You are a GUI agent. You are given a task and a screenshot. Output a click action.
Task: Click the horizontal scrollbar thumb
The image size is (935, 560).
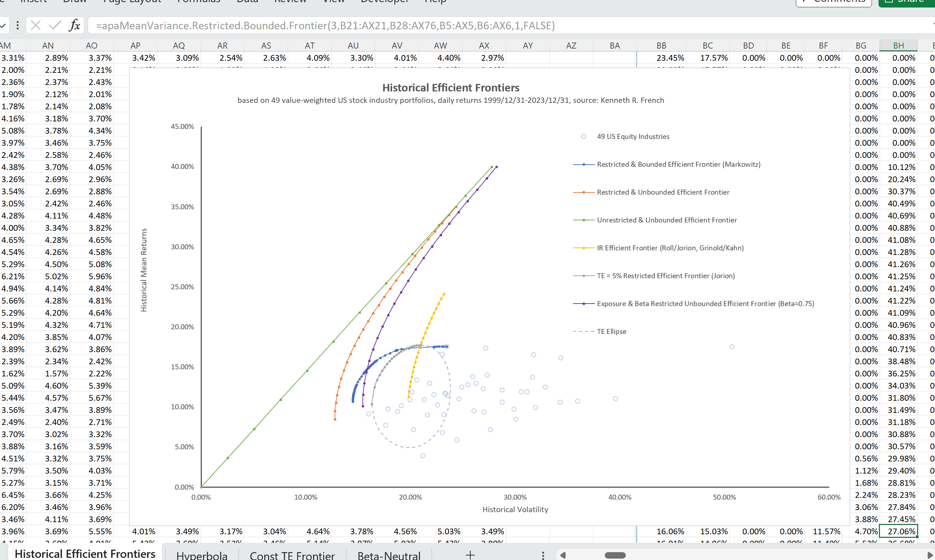pyautogui.click(x=615, y=555)
